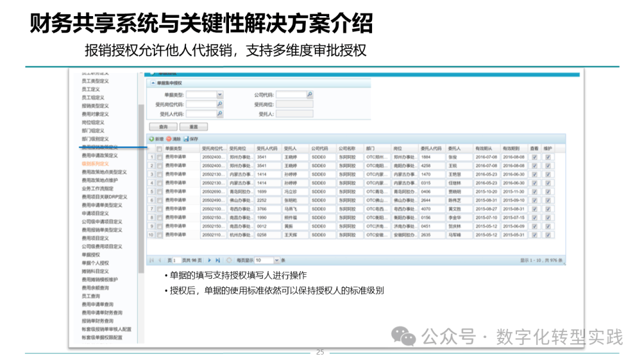The height and width of the screenshot is (363, 644).
Task: Click the sidebar vertical scrollbar
Action: 141,189
